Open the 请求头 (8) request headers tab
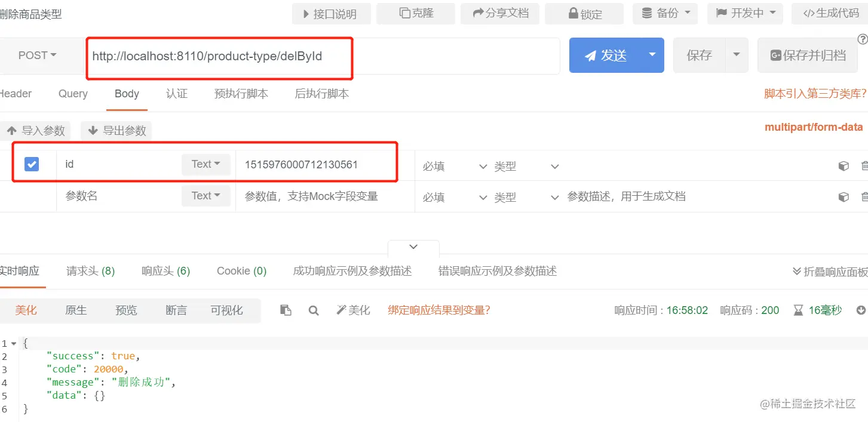 click(x=90, y=271)
